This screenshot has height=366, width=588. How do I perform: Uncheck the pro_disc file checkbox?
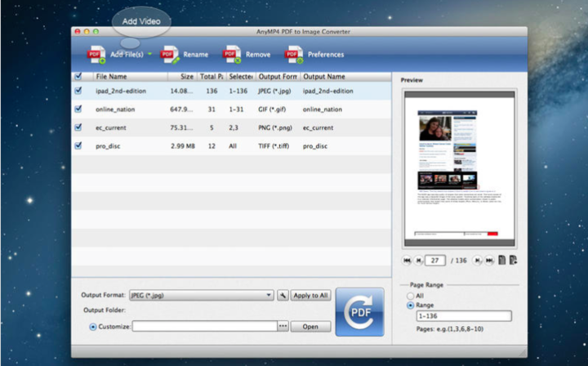pyautogui.click(x=78, y=145)
